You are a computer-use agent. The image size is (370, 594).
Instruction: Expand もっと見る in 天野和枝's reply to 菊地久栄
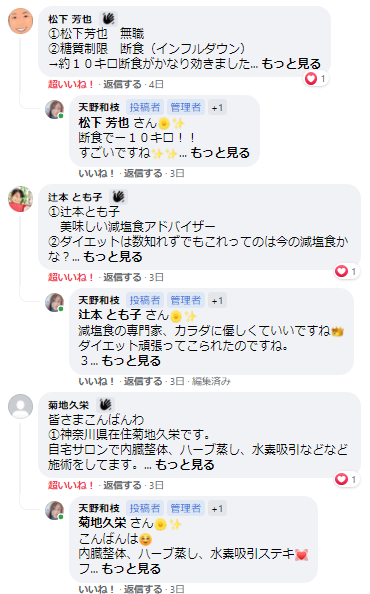pos(131,569)
